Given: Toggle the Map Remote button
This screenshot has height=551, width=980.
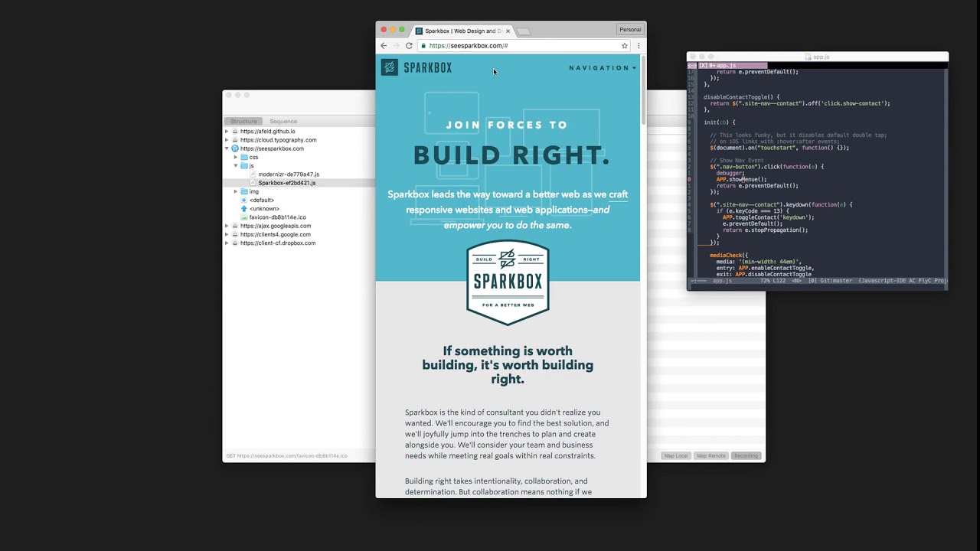Looking at the screenshot, I should coord(710,456).
